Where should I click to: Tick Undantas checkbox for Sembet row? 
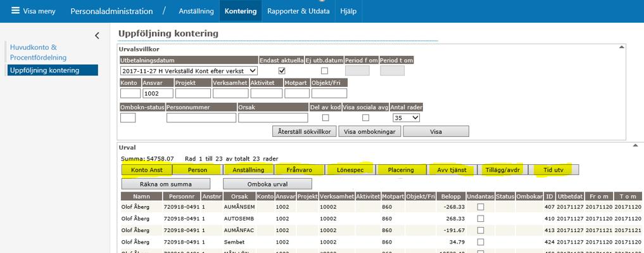(x=481, y=242)
